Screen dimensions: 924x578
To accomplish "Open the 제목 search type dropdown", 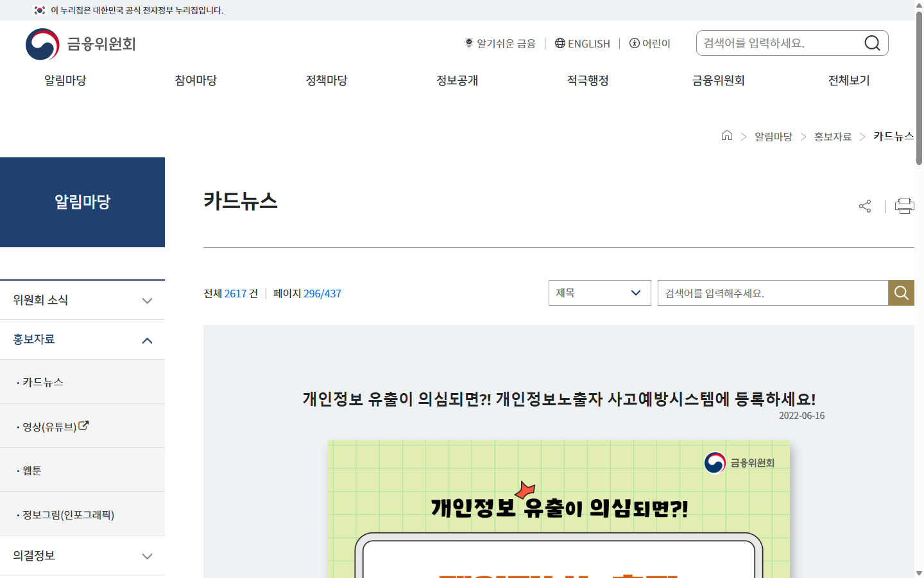I will (600, 293).
